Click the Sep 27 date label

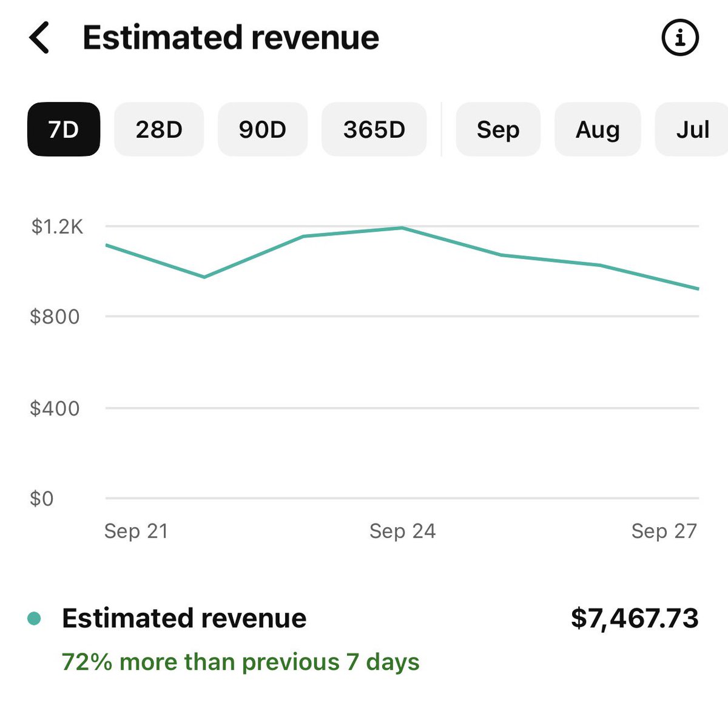pos(664,531)
